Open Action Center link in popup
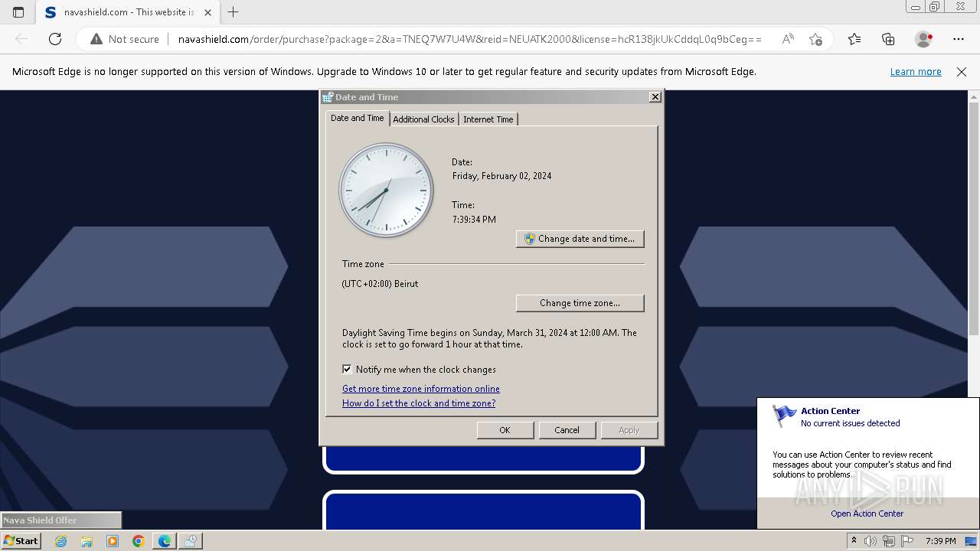Screen dimensions: 980x551 pyautogui.click(x=867, y=514)
